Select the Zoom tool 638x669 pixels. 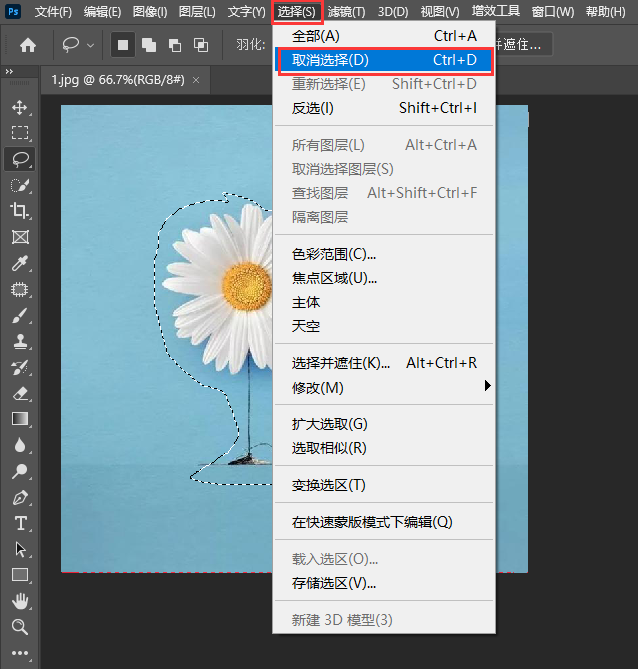20,627
